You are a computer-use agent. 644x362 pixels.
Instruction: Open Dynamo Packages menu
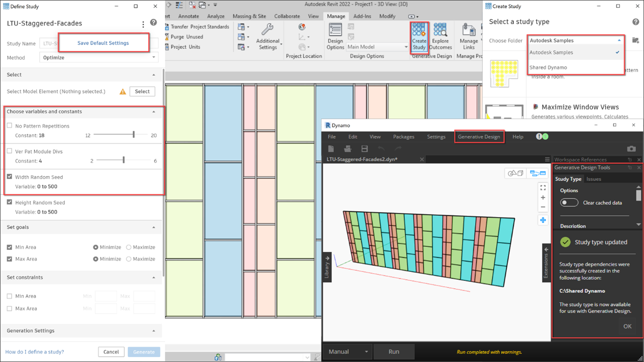coord(404,136)
